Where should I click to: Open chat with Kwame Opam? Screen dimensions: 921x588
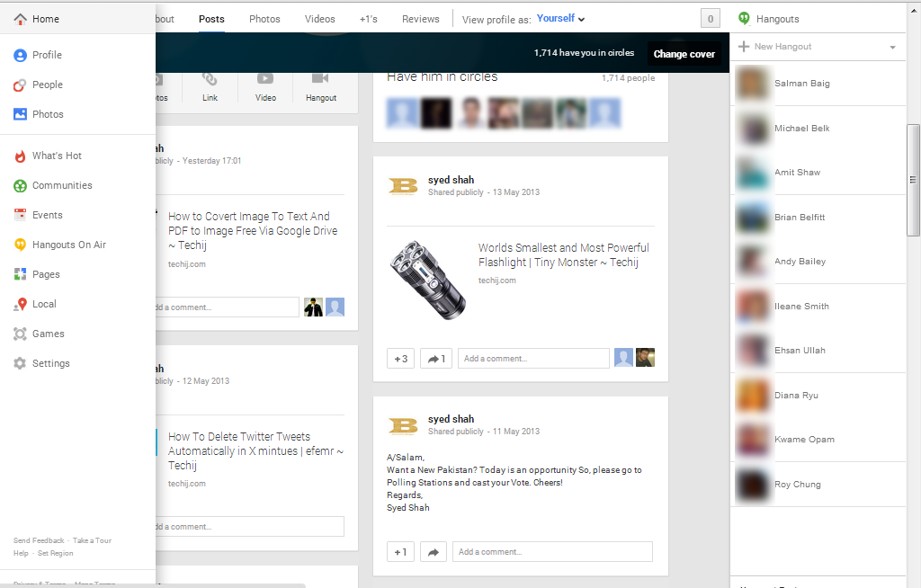coord(818,440)
